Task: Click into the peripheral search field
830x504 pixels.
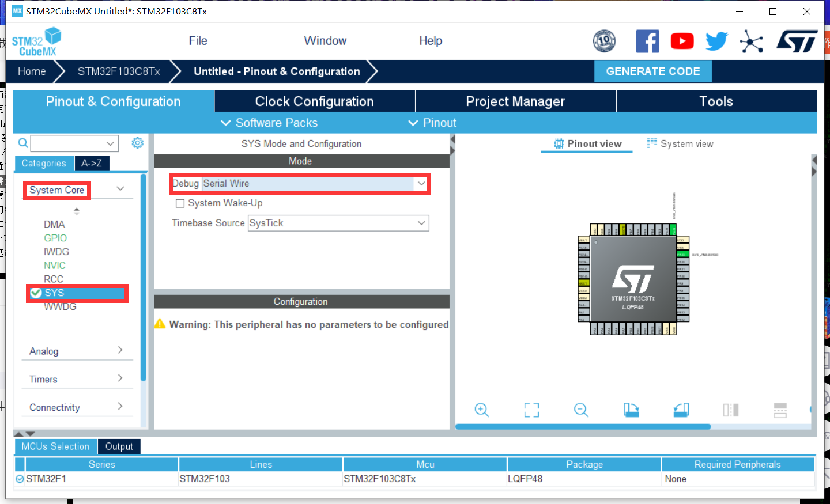Action: 67,143
